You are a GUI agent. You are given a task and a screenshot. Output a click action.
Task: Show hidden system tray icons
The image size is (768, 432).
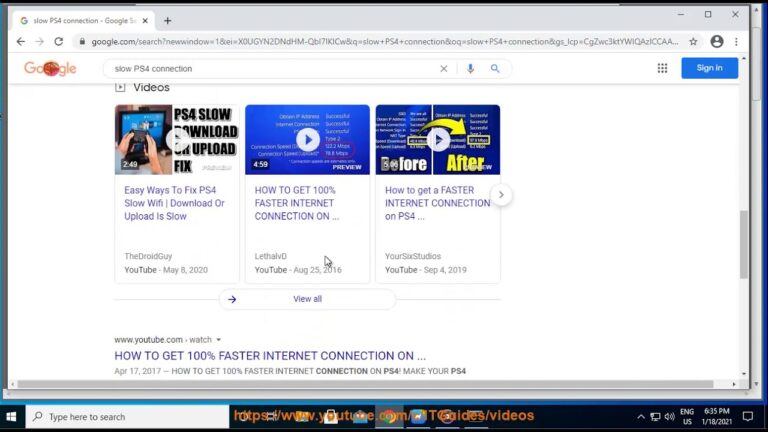point(641,417)
